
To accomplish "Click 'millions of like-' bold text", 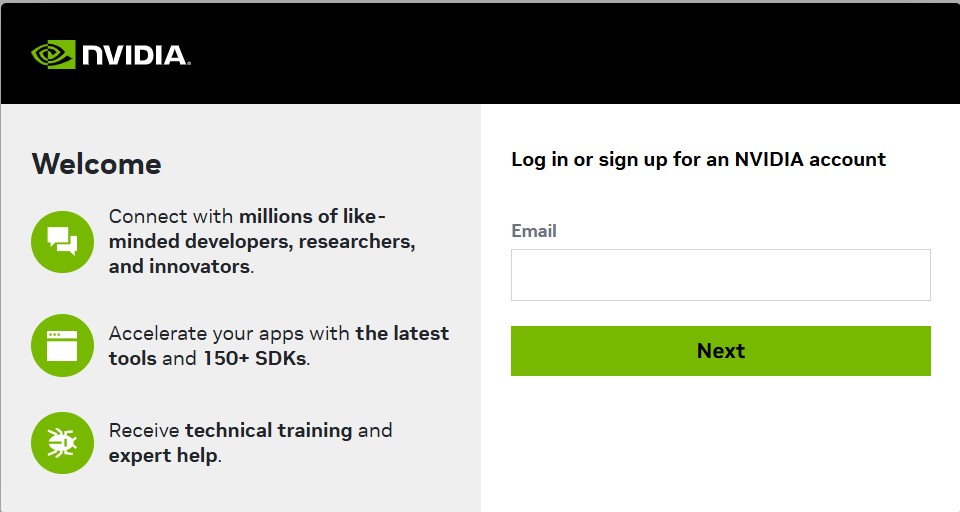I will 312,216.
